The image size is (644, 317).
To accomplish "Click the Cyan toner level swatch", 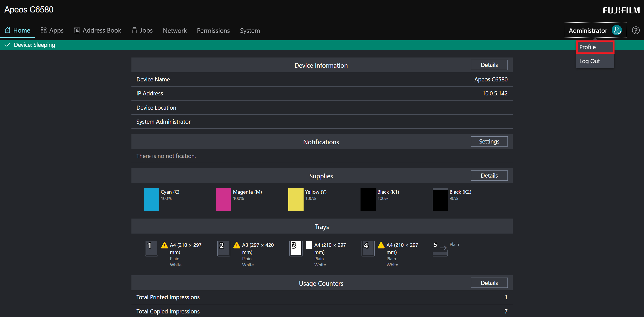I will 151,199.
